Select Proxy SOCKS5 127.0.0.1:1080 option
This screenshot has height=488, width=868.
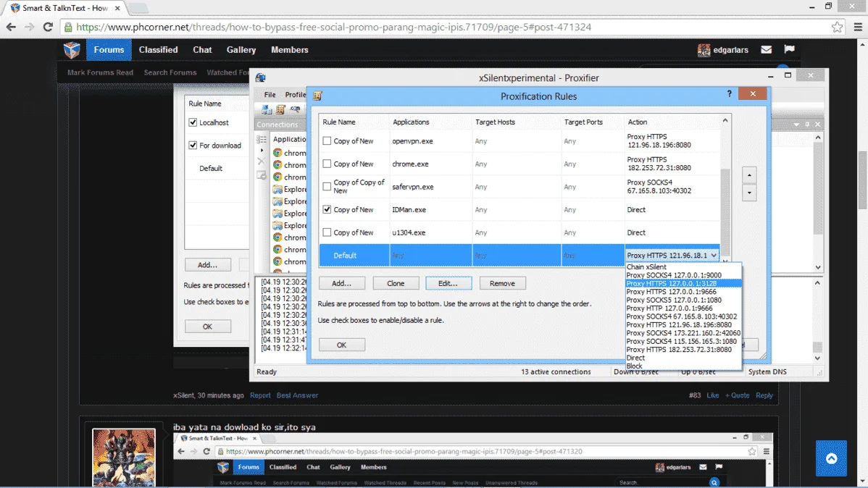point(683,300)
